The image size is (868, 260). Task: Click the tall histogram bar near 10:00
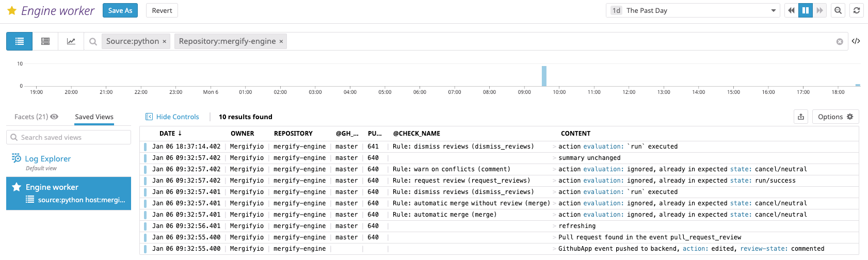(544, 76)
